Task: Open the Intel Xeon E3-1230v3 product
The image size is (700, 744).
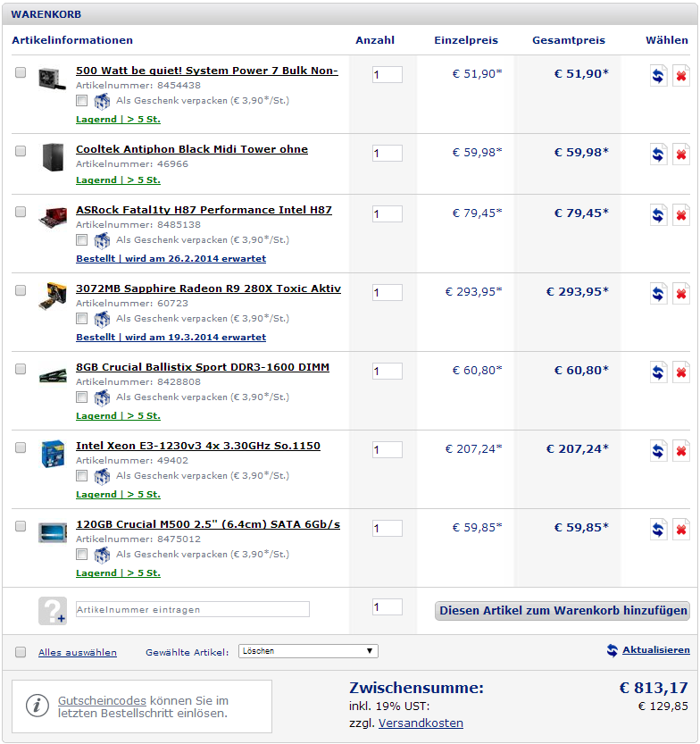Action: pos(198,446)
